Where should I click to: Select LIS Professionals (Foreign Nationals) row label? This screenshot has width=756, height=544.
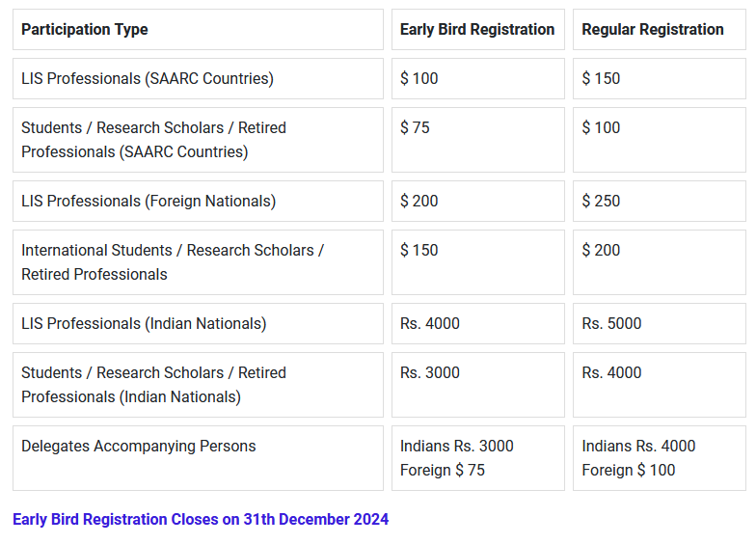pyautogui.click(x=199, y=201)
